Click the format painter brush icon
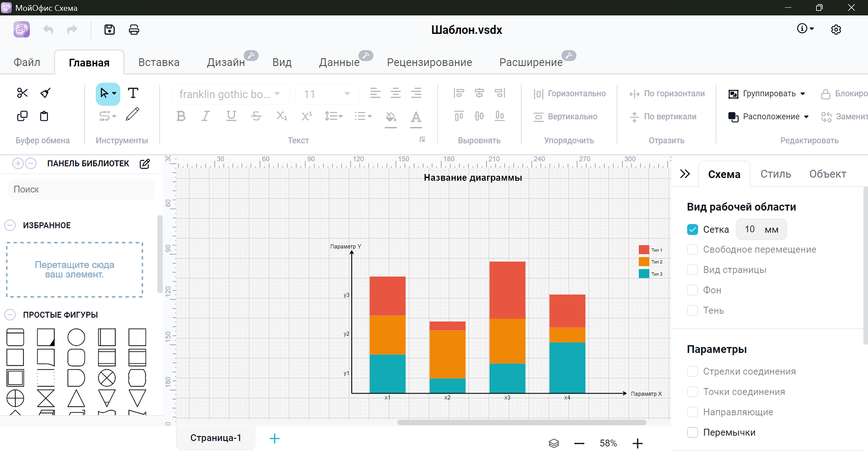The height and width of the screenshot is (455, 868). coord(45,93)
